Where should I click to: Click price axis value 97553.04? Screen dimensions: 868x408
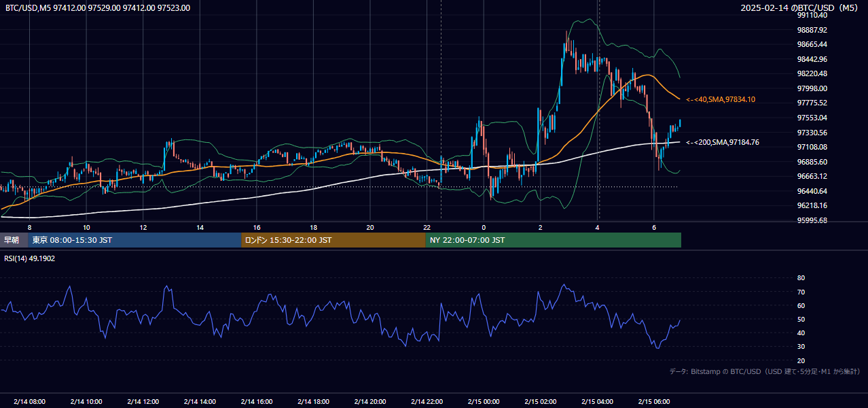point(812,118)
